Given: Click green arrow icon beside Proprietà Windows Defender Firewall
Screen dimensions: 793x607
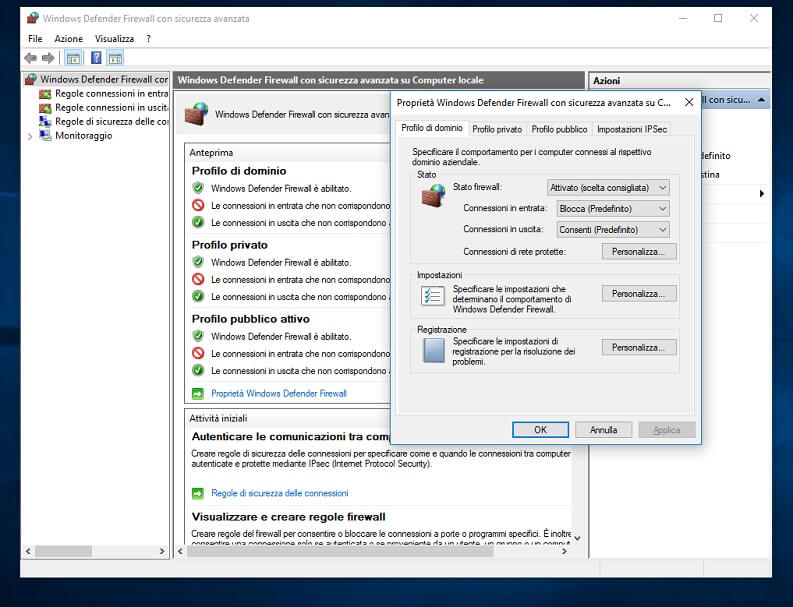Looking at the screenshot, I should [x=198, y=394].
